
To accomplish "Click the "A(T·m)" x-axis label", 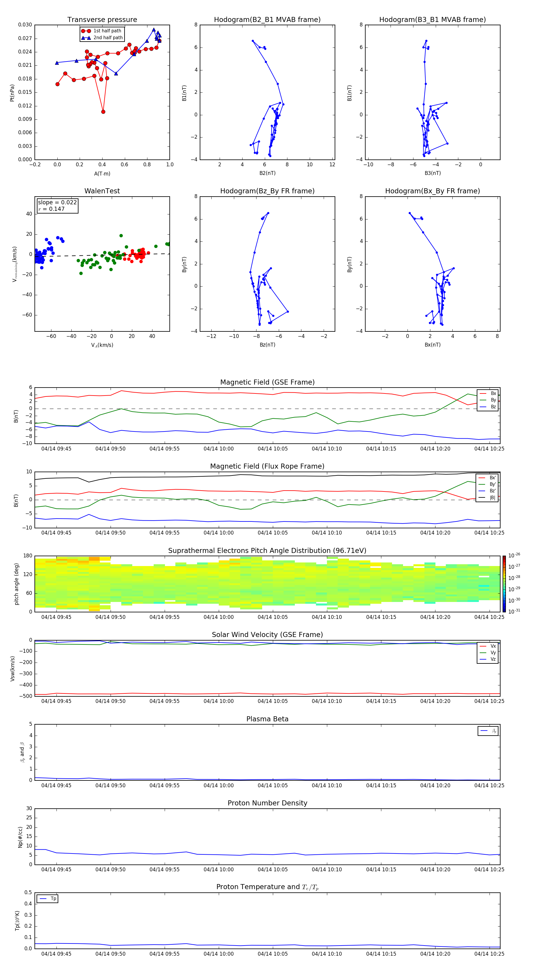I will click(102, 174).
